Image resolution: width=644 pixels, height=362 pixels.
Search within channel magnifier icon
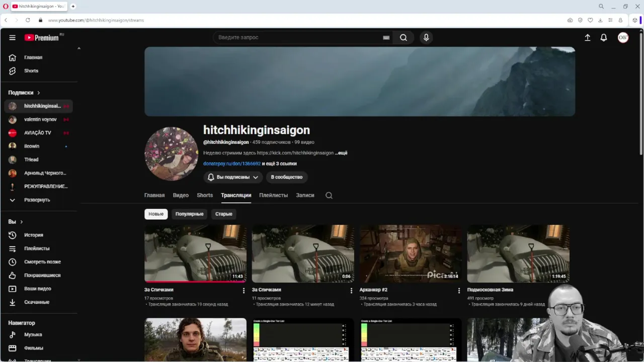click(x=329, y=196)
